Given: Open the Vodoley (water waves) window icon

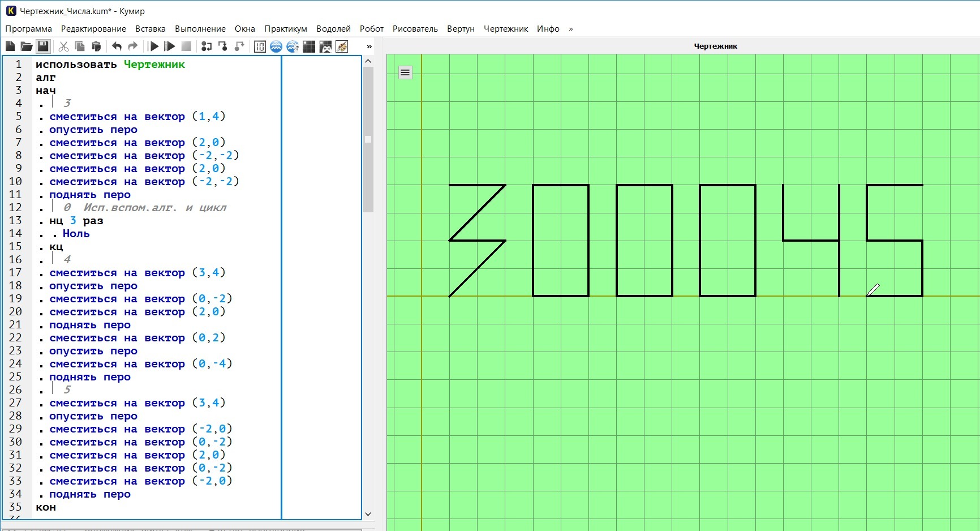Looking at the screenshot, I should [276, 46].
